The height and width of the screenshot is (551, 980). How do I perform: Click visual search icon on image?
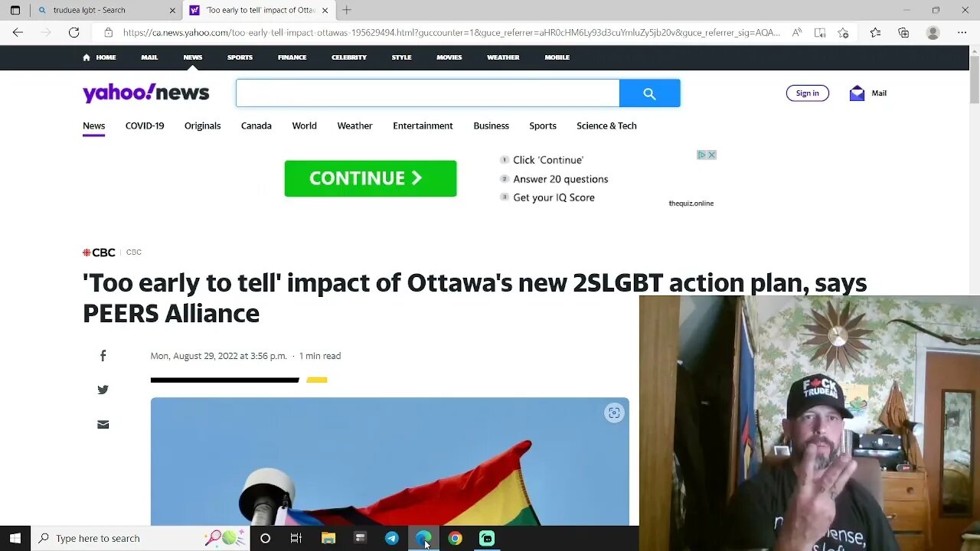pos(614,413)
